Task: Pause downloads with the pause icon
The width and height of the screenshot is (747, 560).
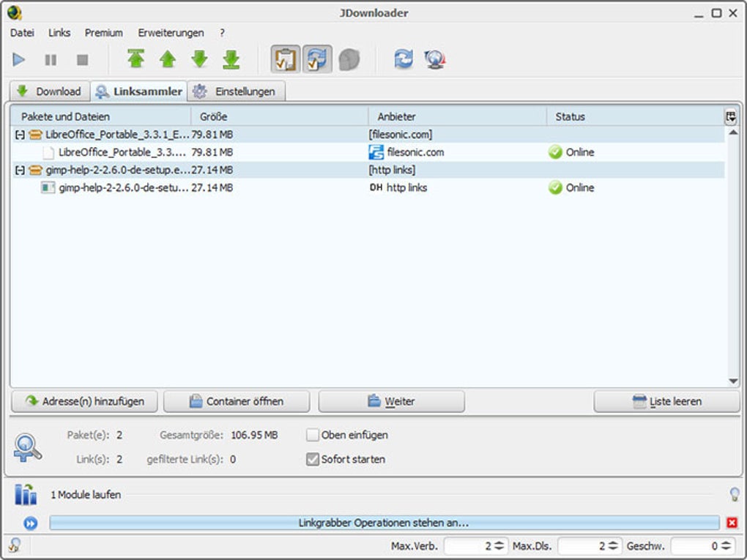Action: pos(51,60)
